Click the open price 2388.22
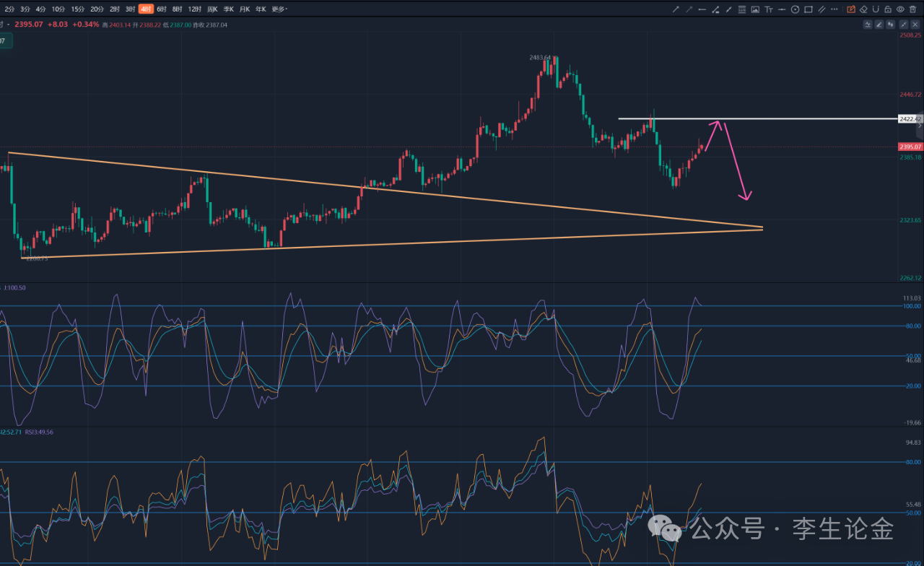Viewport: 924px width, 566px height. point(150,25)
